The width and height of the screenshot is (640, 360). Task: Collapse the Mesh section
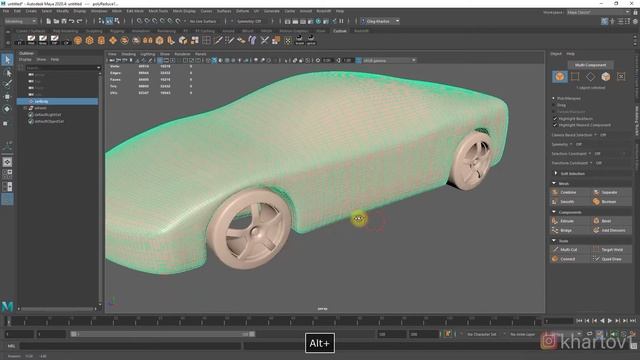click(554, 183)
